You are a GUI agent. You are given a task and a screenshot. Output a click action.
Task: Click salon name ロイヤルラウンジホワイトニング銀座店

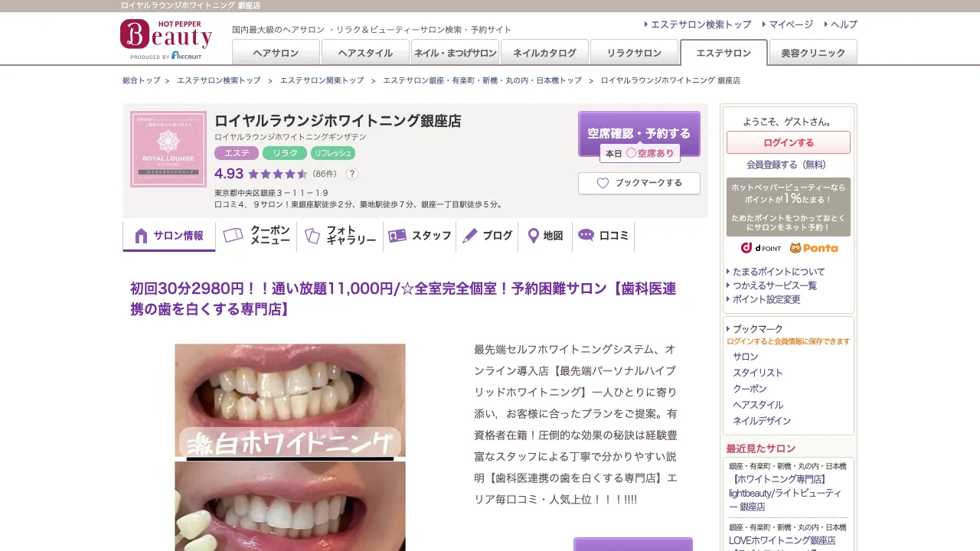338,121
